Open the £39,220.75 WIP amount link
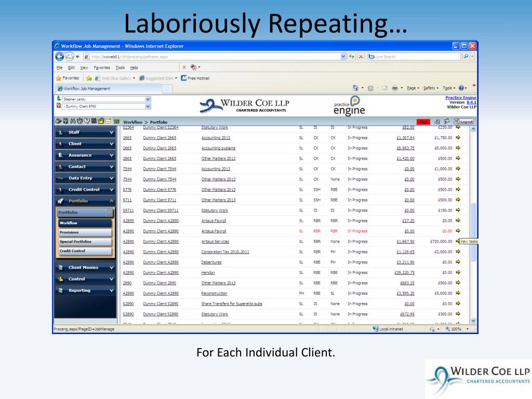Screen dimensions: 532x399 tap(404, 272)
